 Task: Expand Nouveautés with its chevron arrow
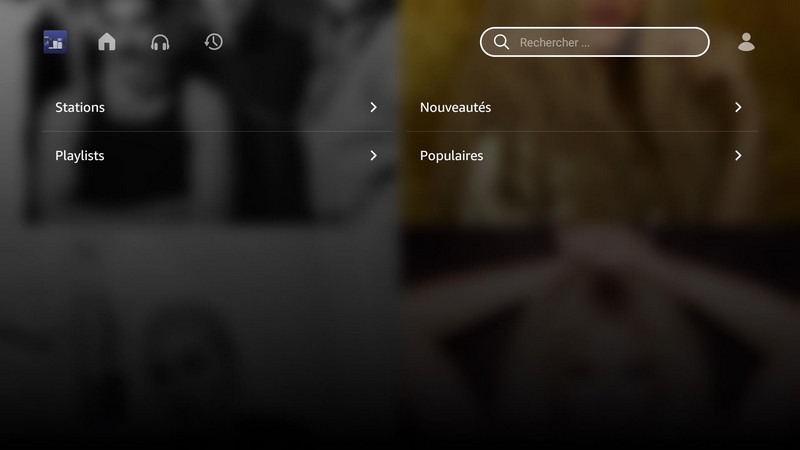click(738, 107)
